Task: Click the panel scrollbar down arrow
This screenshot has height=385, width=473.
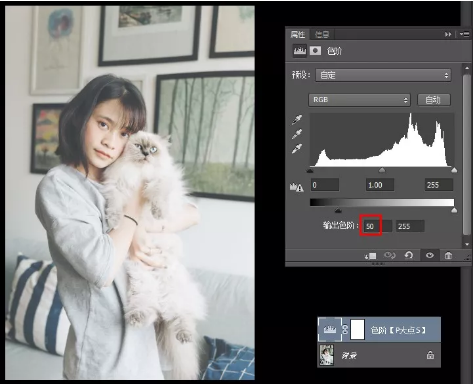Action: pos(467,244)
